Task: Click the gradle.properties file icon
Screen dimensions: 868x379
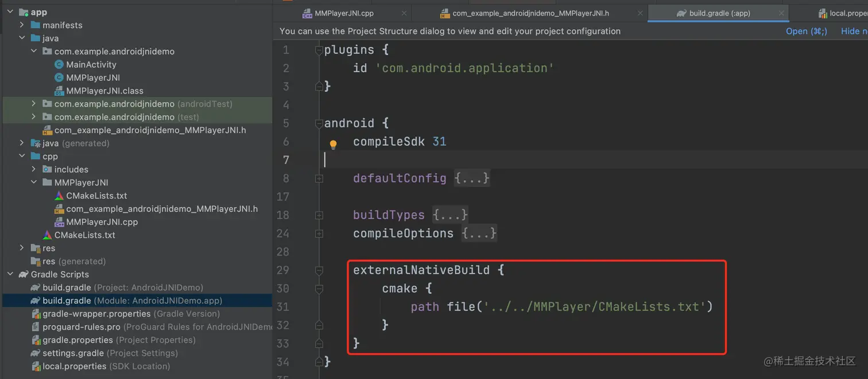Action: [36, 340]
